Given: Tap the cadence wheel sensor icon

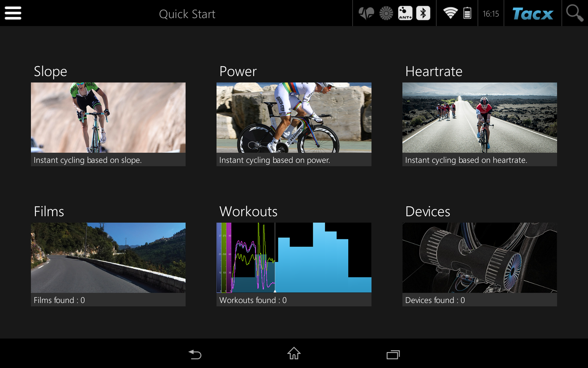Looking at the screenshot, I should [386, 13].
